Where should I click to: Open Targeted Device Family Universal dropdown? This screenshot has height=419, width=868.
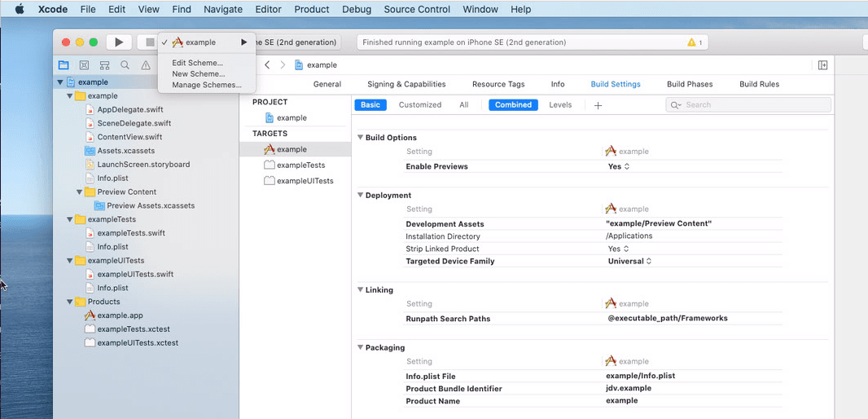(x=630, y=262)
